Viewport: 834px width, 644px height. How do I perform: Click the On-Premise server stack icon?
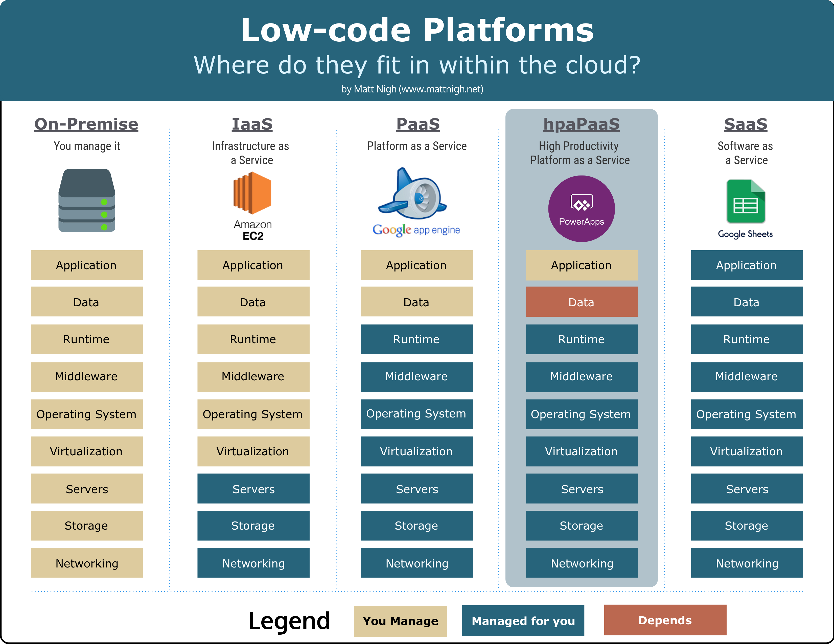87,200
